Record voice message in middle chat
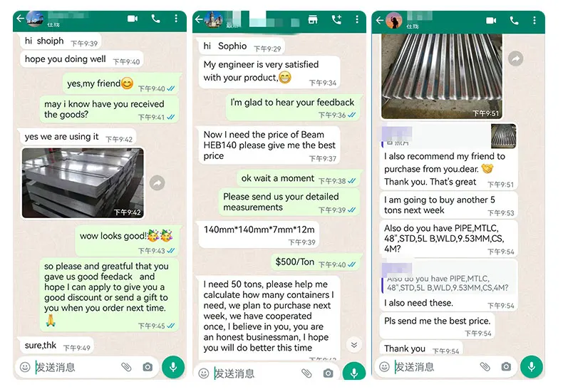Screen dimensions: 563x392 (354, 371)
